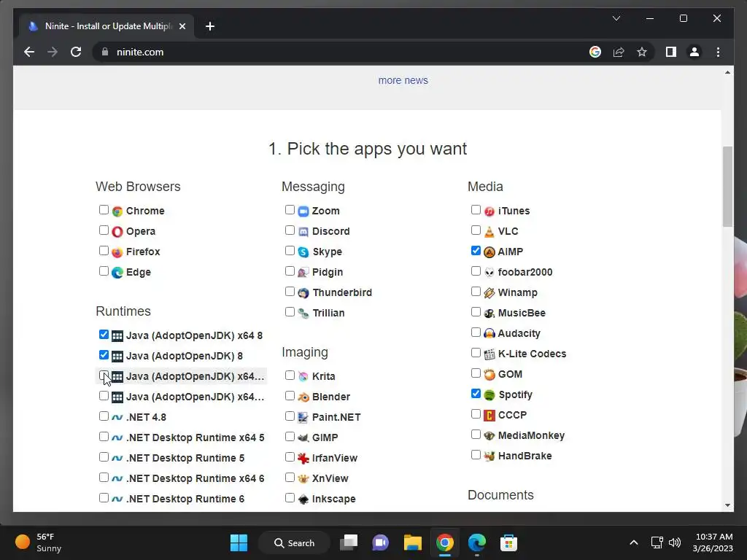Open the Windows Start menu
Image resolution: width=747 pixels, height=560 pixels.
[x=239, y=542]
